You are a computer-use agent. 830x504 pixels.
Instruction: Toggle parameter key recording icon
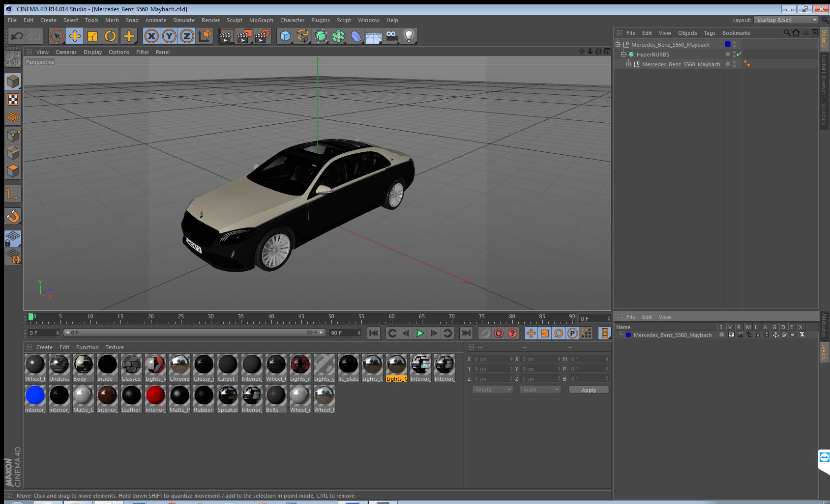(572, 333)
